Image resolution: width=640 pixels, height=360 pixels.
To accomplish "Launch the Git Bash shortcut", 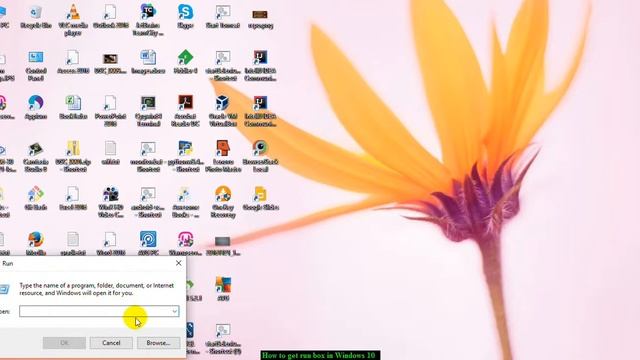I will point(36,195).
